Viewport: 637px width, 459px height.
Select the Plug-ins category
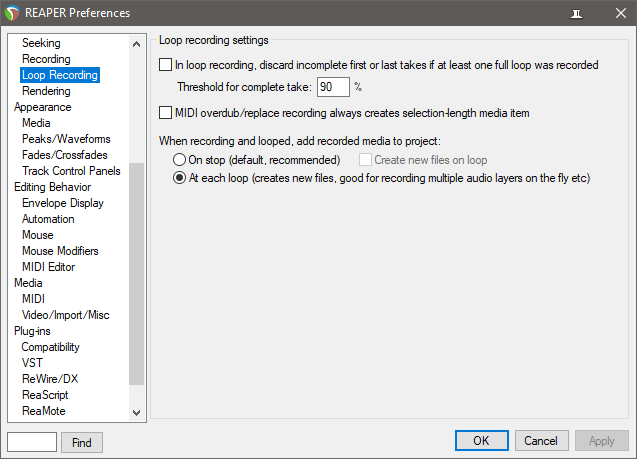(x=32, y=331)
